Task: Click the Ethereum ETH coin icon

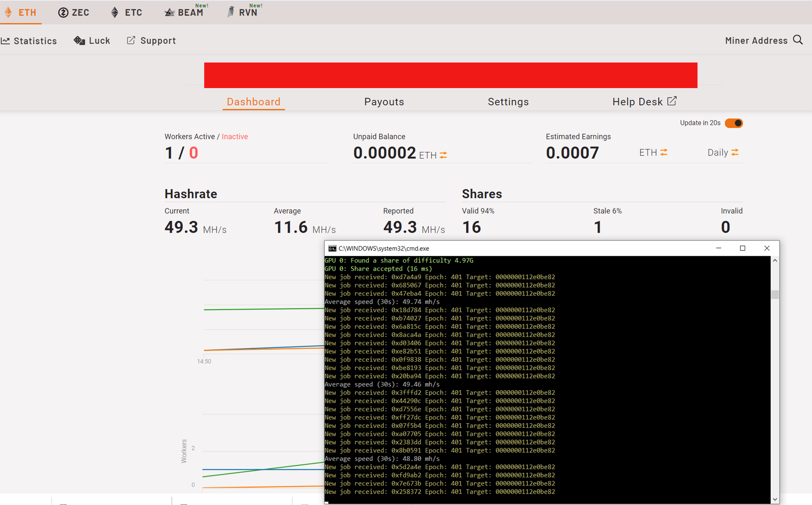Action: coord(8,12)
